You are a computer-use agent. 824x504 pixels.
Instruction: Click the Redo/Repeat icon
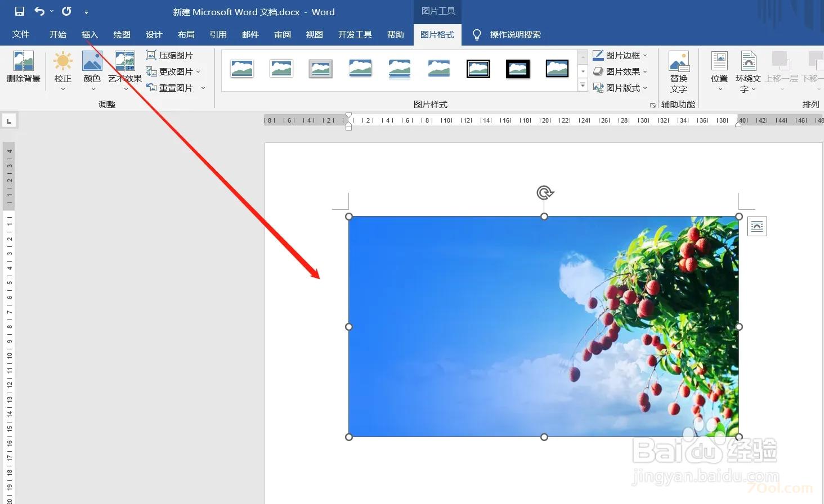coord(66,11)
